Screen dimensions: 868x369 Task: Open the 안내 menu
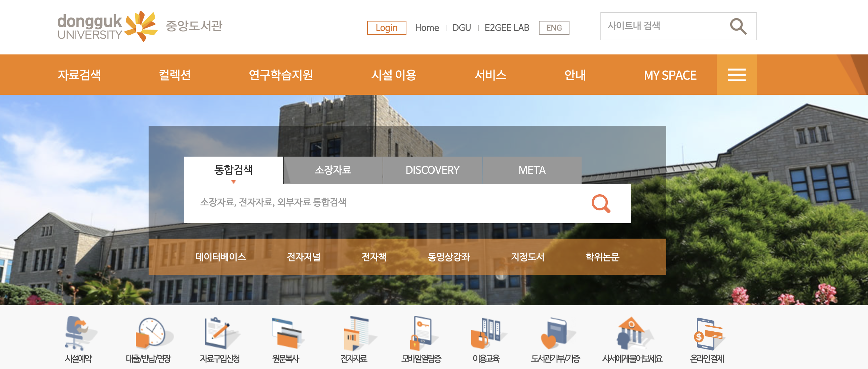pos(575,75)
